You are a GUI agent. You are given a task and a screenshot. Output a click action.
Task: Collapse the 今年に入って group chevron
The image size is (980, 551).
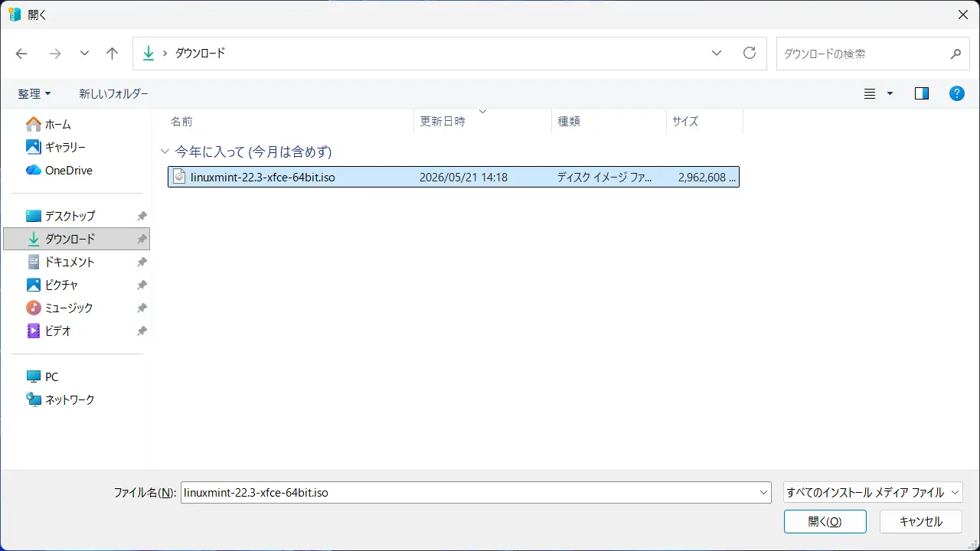pos(164,152)
